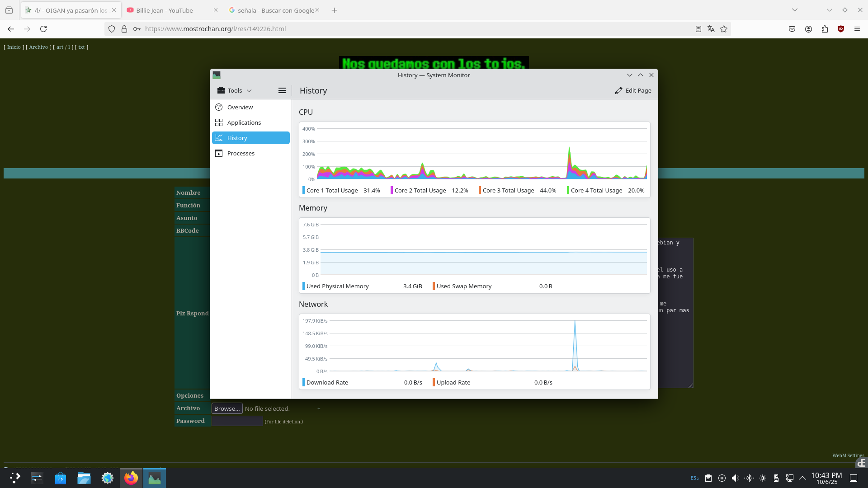Click the Core 1 Total Usage color swatch
868x488 pixels.
(303, 190)
